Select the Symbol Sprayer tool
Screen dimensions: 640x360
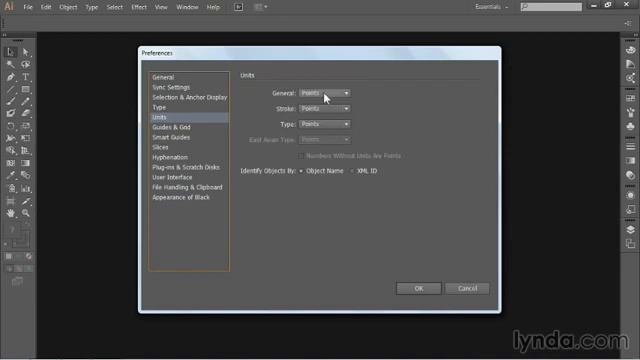(x=11, y=189)
